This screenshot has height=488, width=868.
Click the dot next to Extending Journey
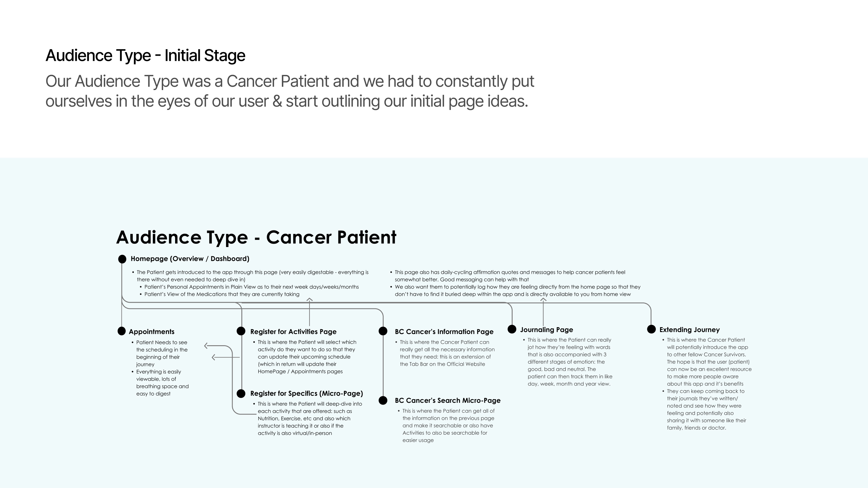point(651,329)
